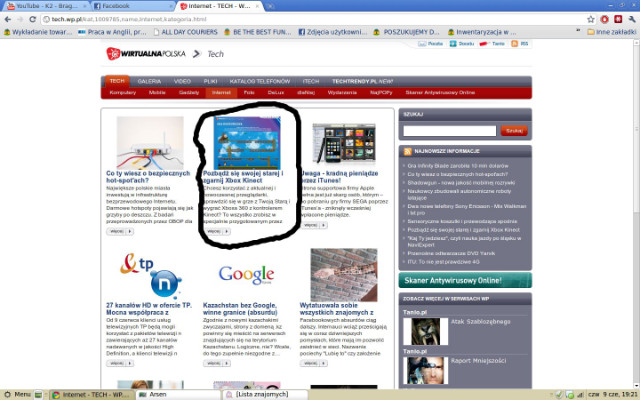Select the TECH main navigation tab
Image resolution: width=640 pixels, height=400 pixels.
pos(117,81)
